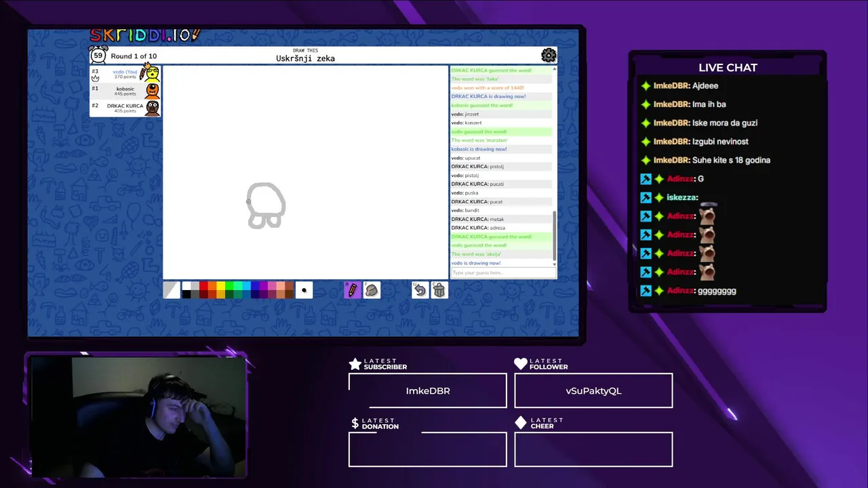The image size is (868, 488).
Task: Click the emote in iskezza's live chat message
Action: tap(709, 203)
